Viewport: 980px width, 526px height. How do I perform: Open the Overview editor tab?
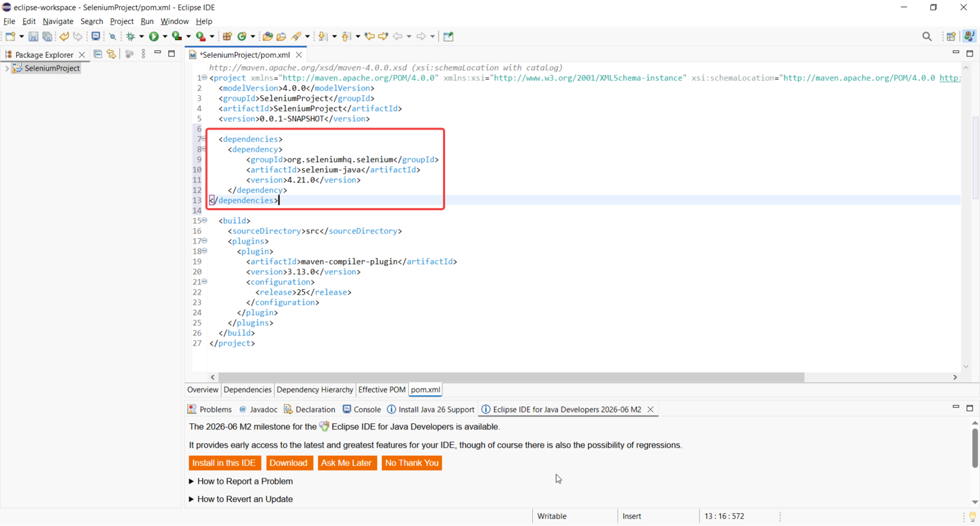pyautogui.click(x=203, y=390)
